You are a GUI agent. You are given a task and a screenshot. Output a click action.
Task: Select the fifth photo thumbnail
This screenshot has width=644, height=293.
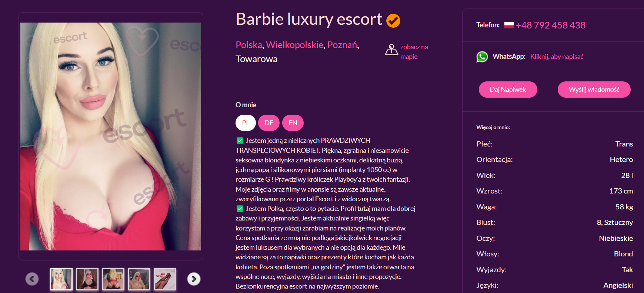(165, 279)
